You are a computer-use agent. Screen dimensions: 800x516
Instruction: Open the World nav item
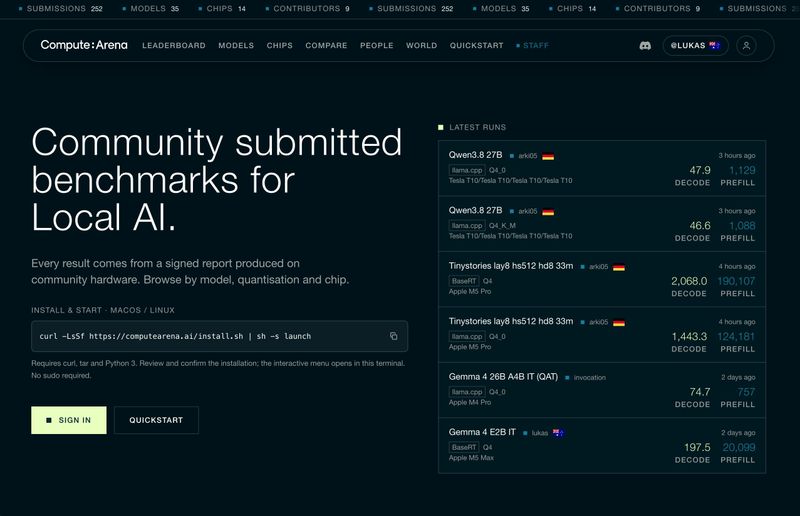point(421,45)
